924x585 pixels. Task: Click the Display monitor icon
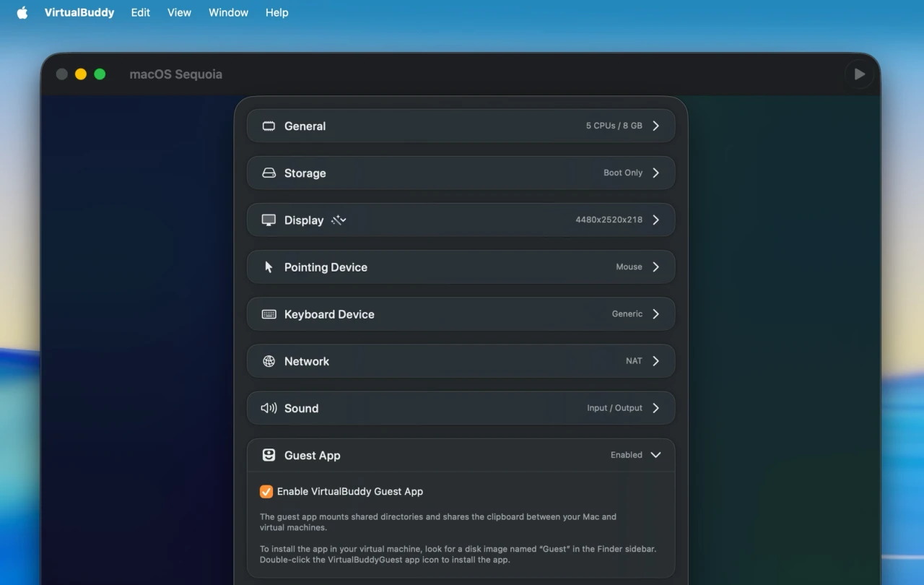tap(269, 220)
